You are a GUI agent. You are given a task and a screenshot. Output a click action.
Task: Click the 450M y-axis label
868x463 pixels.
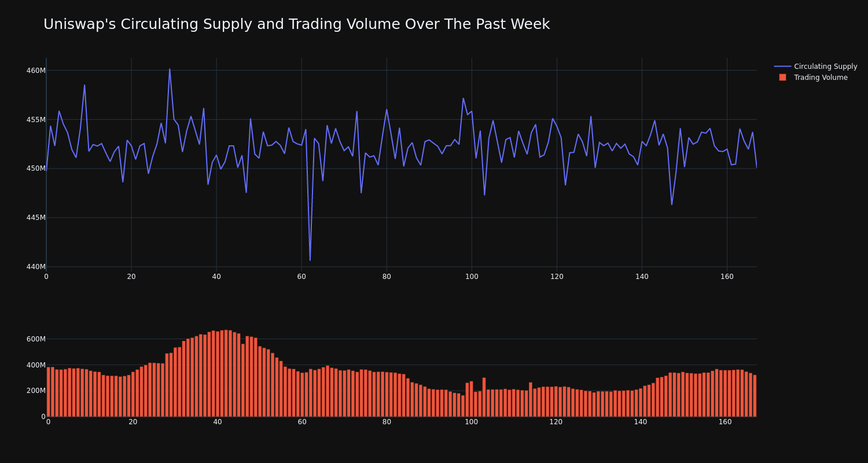click(36, 168)
